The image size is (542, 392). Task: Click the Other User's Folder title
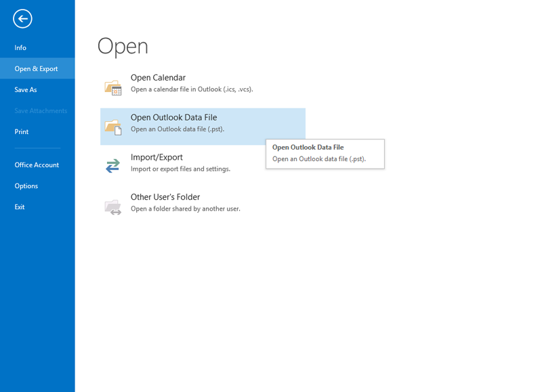165,197
